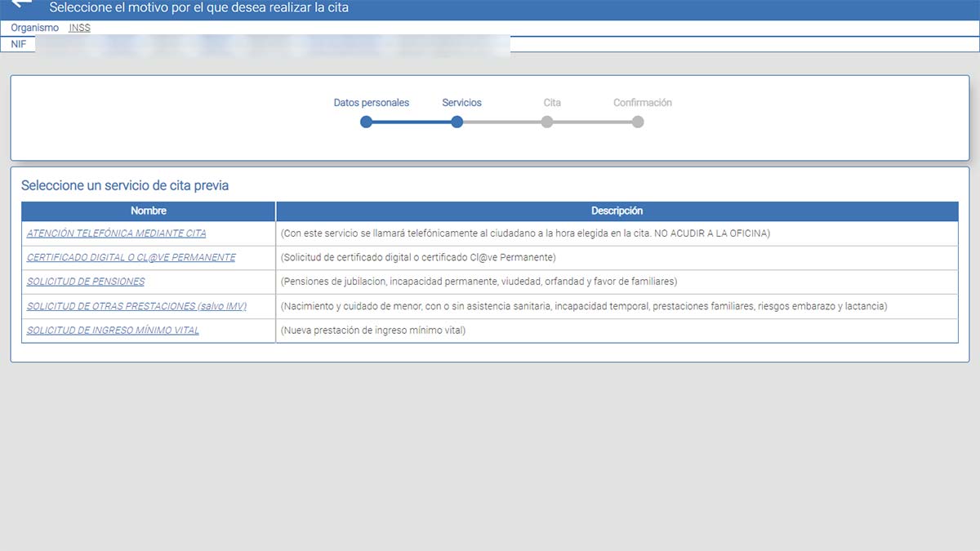Open the INSS organismo link

coord(79,28)
